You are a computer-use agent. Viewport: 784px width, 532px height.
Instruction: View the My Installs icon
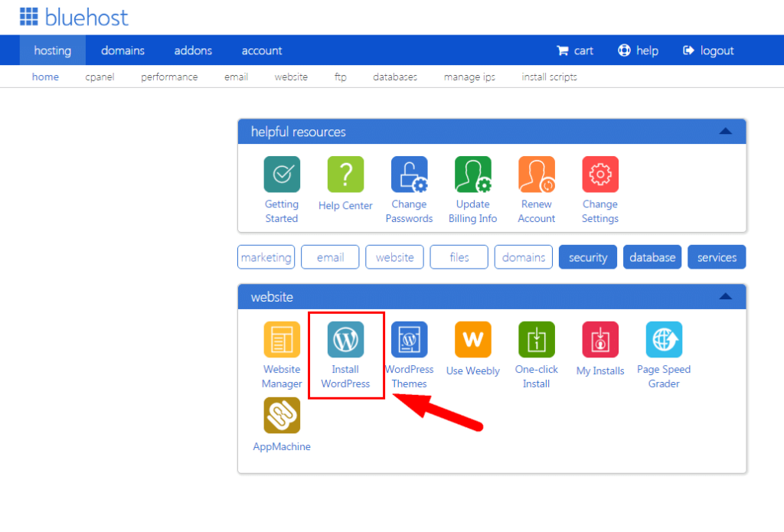600,340
